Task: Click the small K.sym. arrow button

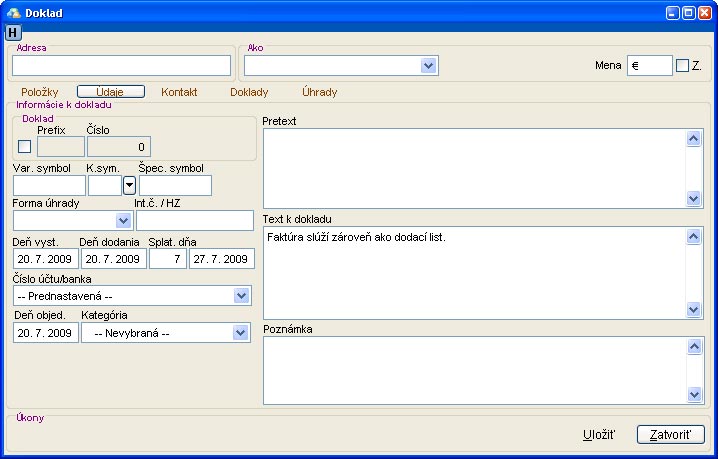Action: coord(129,185)
